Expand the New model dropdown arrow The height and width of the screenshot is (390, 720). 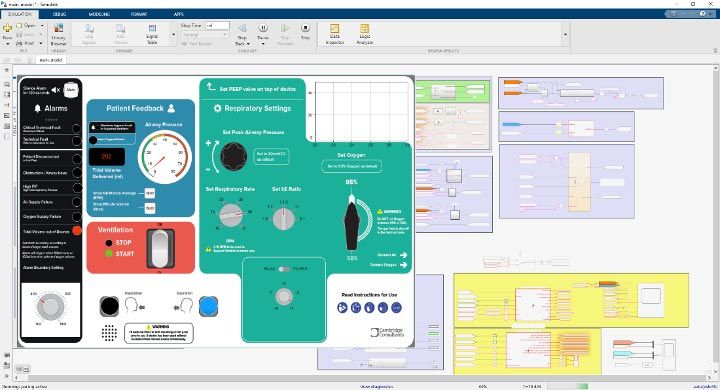(7, 44)
